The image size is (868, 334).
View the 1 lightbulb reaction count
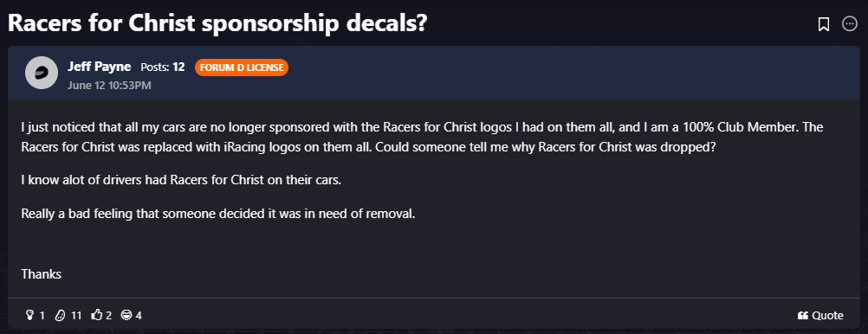click(42, 316)
